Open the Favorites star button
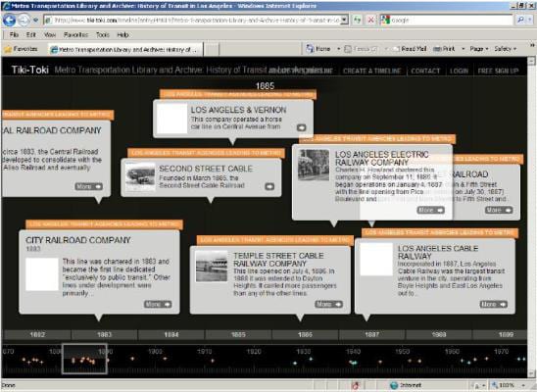 pos(21,49)
